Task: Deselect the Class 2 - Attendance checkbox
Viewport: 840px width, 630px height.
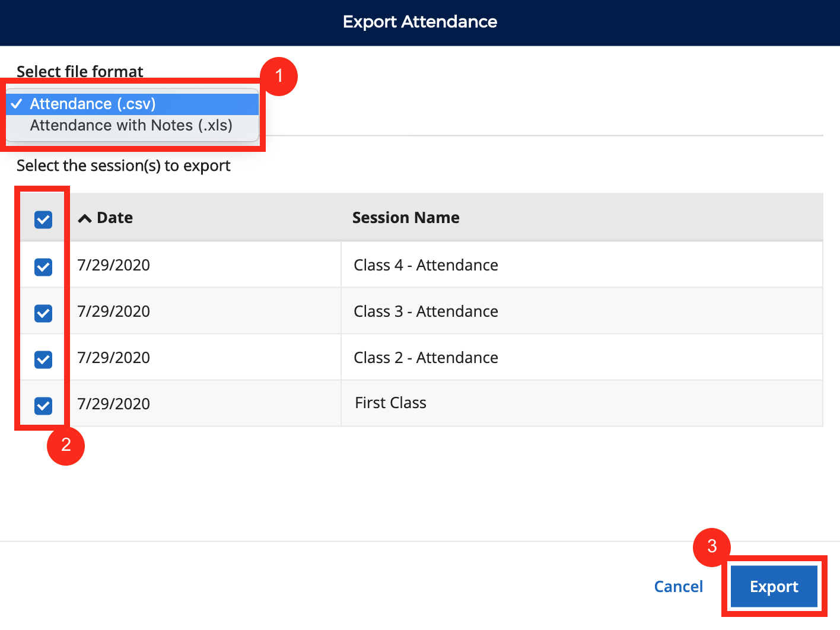Action: click(x=42, y=359)
